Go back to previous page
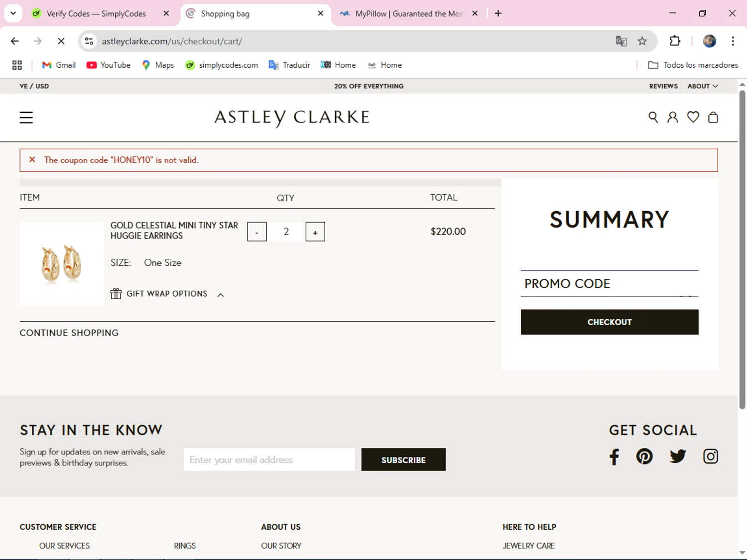Viewport: 747px width, 560px height. pyautogui.click(x=14, y=41)
